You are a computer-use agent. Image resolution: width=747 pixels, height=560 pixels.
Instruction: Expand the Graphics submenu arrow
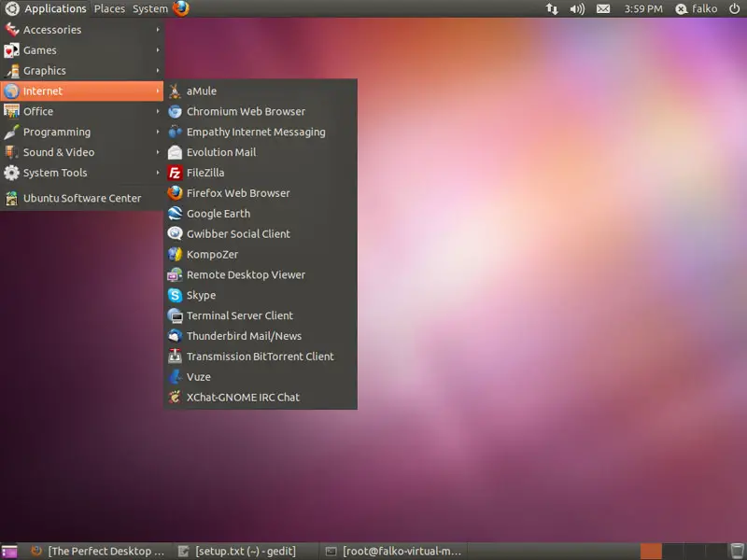pyautogui.click(x=157, y=71)
